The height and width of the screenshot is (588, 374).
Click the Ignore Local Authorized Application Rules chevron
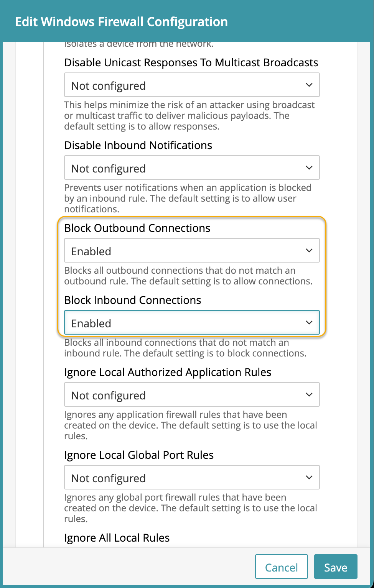coord(309,395)
